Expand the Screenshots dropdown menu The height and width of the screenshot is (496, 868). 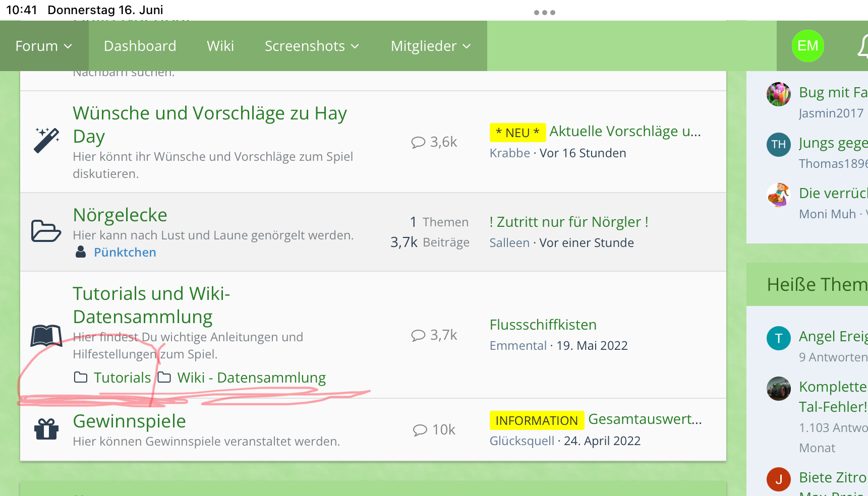coord(312,46)
